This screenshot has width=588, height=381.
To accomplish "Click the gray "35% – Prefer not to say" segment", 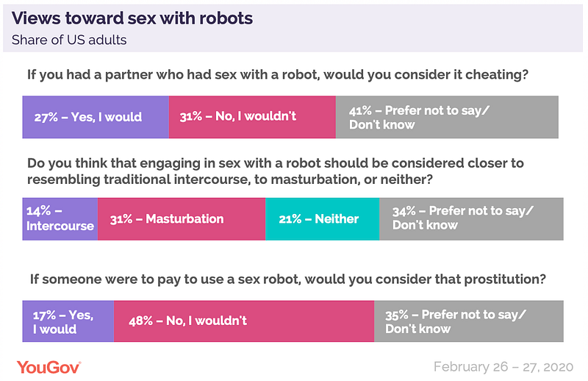I will pyautogui.click(x=469, y=321).
